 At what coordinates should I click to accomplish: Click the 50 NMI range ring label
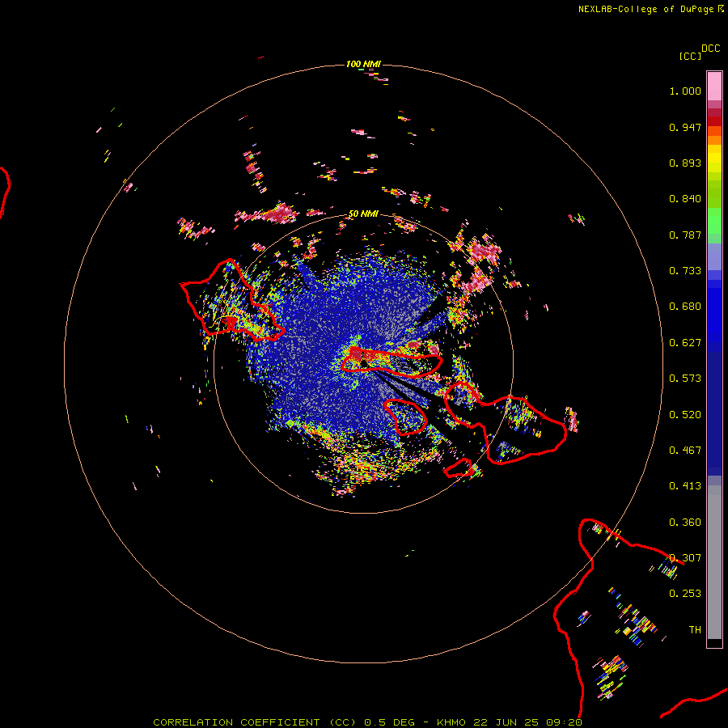[x=363, y=214]
